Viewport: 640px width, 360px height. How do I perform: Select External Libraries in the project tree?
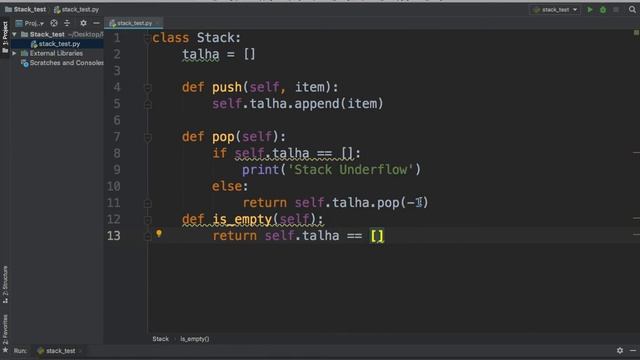(56, 53)
